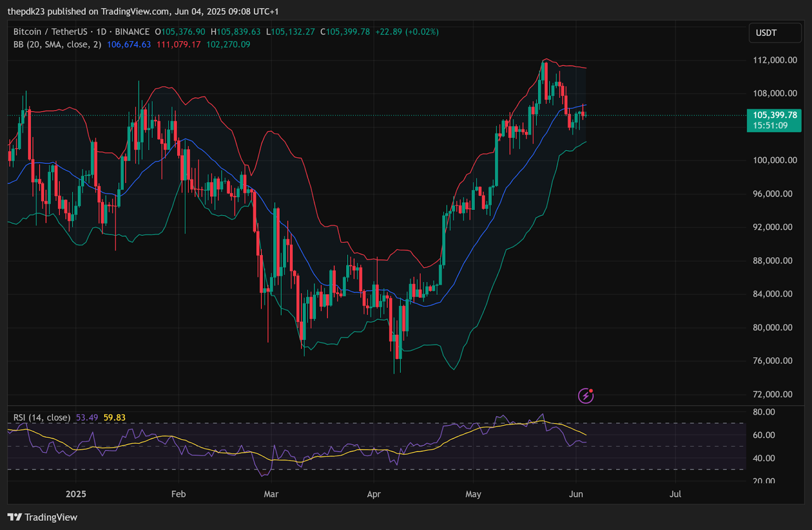This screenshot has height=530, width=812.
Task: Click the Jul label on the time axis
Action: (x=675, y=494)
